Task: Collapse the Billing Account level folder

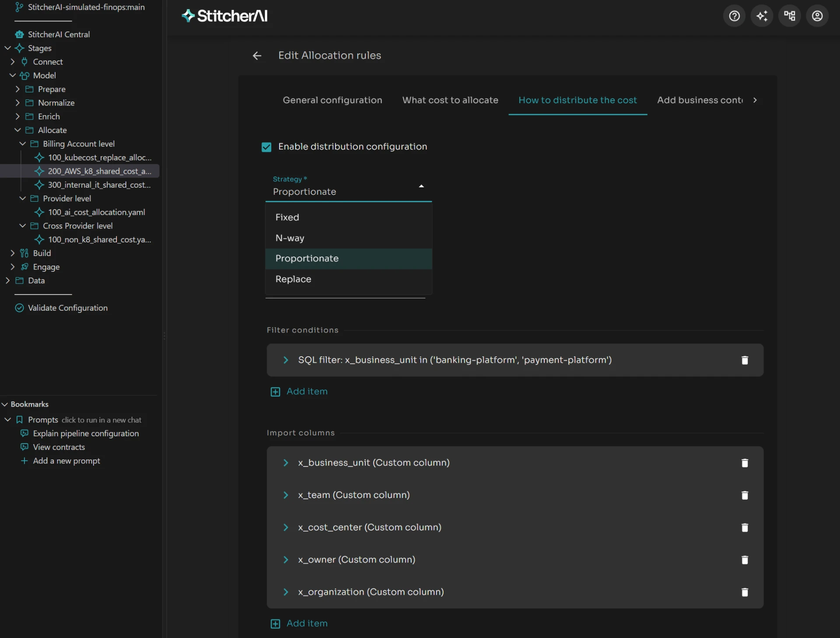Action: point(22,144)
